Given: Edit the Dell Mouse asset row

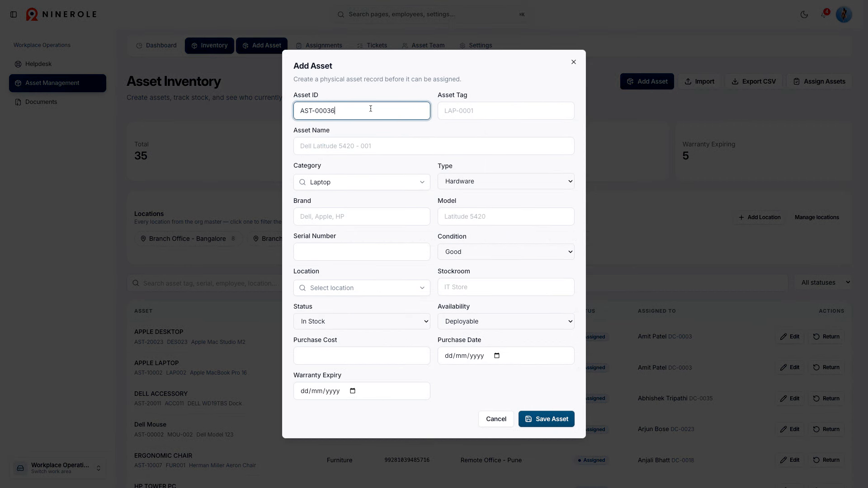Looking at the screenshot, I should click(790, 429).
